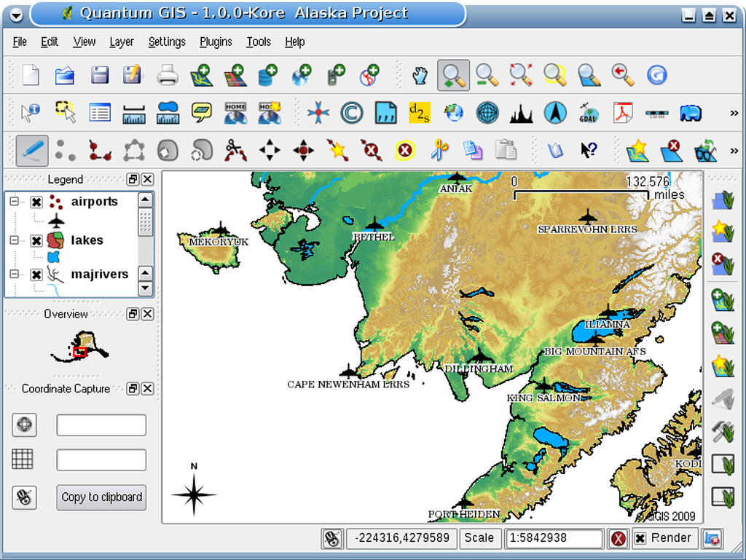The width and height of the screenshot is (746, 560).
Task: Open the Print Composer printer icon
Action: 168,75
